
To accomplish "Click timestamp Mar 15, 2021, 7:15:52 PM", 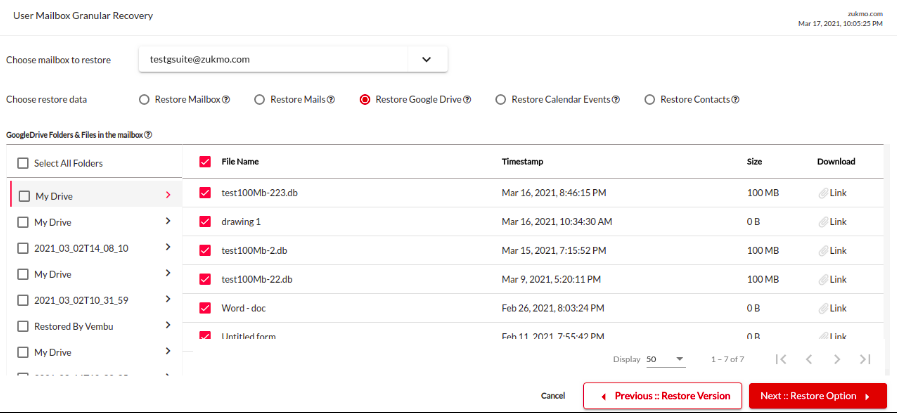I will 554,251.
